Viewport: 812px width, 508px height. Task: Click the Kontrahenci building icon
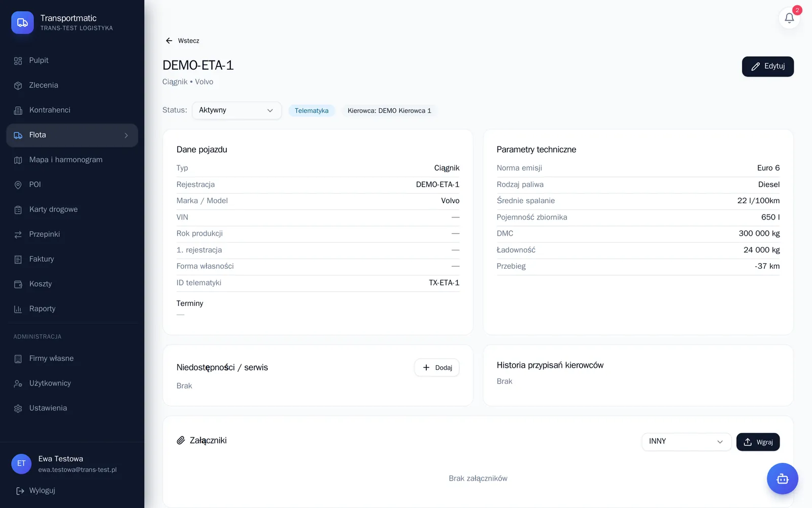pyautogui.click(x=18, y=110)
